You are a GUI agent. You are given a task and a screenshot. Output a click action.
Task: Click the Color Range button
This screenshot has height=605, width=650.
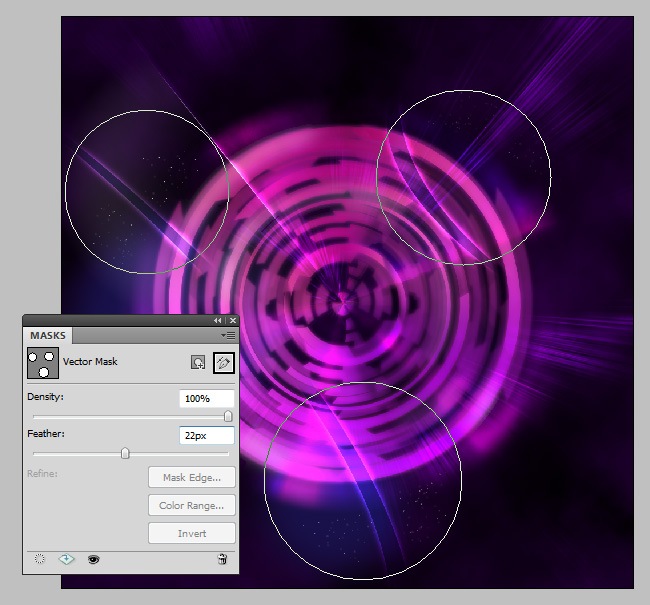(x=192, y=506)
